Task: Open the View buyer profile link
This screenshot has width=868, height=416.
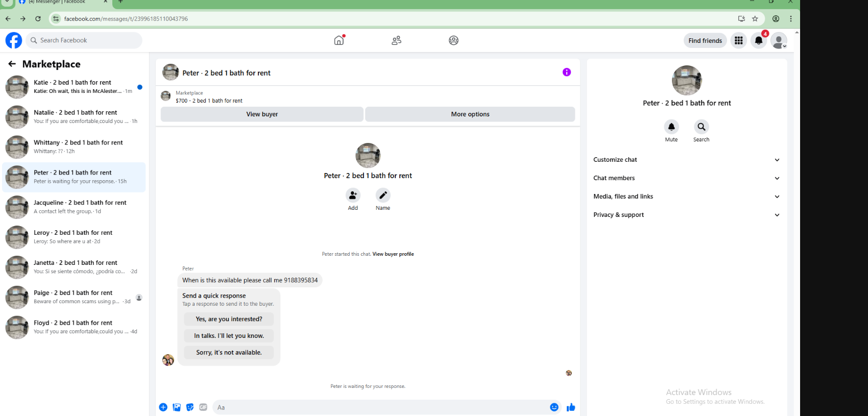Action: coord(393,254)
